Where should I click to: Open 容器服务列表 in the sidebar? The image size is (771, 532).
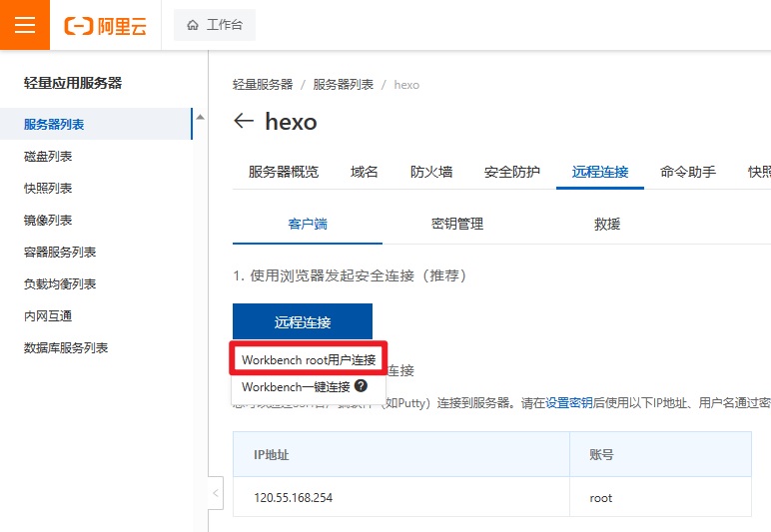click(60, 252)
